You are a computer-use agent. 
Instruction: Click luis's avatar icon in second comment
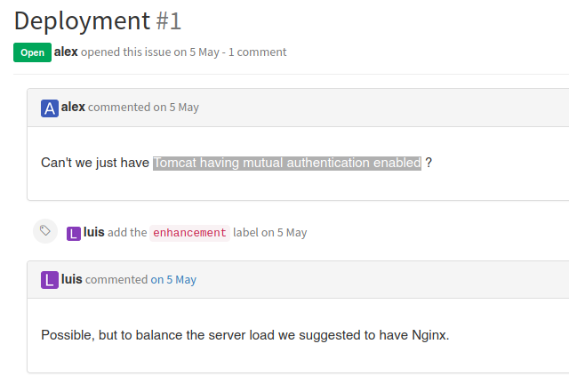50,280
